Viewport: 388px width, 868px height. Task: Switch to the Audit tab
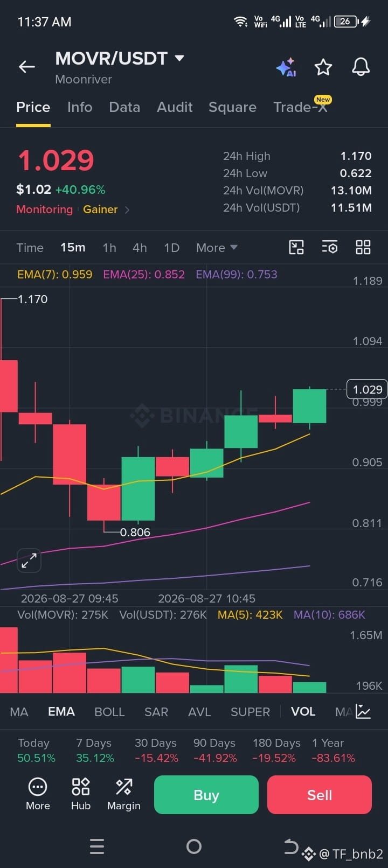(175, 107)
